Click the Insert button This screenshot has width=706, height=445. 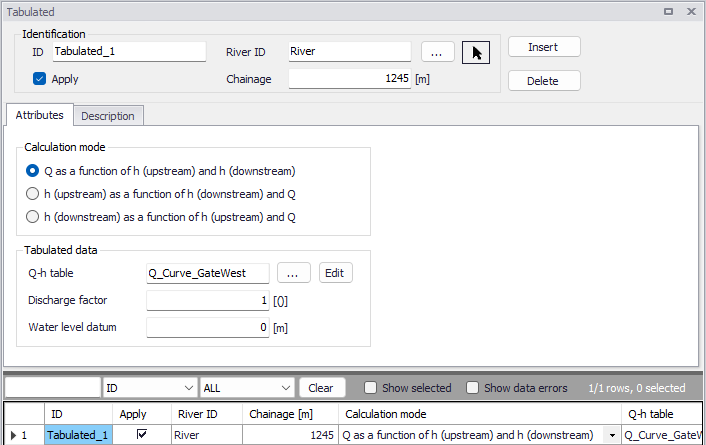(x=544, y=47)
